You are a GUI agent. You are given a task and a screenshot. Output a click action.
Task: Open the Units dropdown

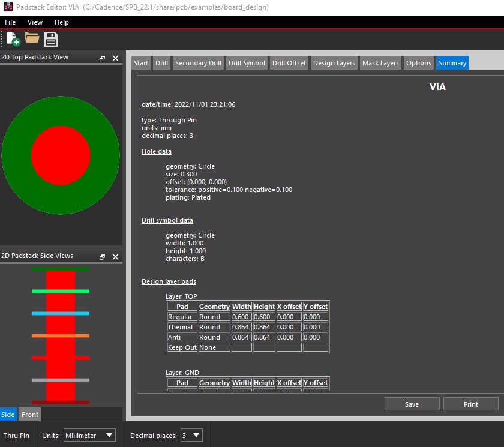coord(90,436)
